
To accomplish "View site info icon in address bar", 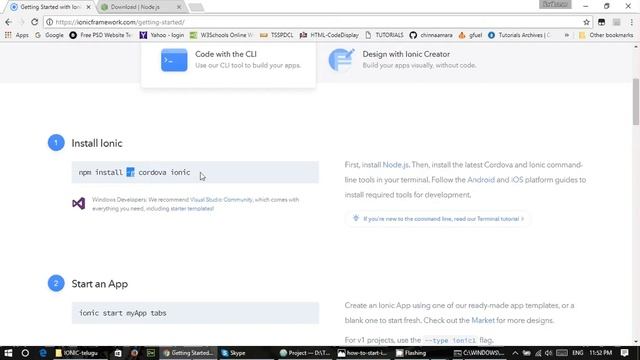I will pyautogui.click(x=49, y=22).
